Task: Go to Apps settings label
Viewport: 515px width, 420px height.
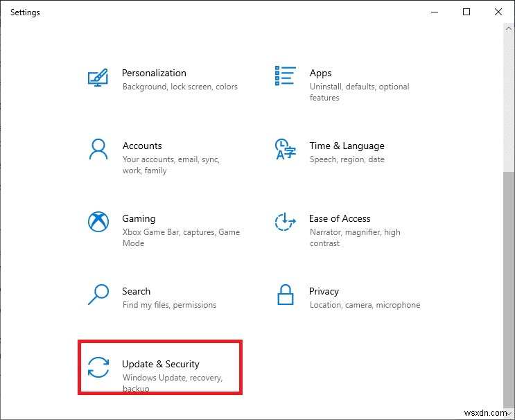Action: tap(320, 73)
